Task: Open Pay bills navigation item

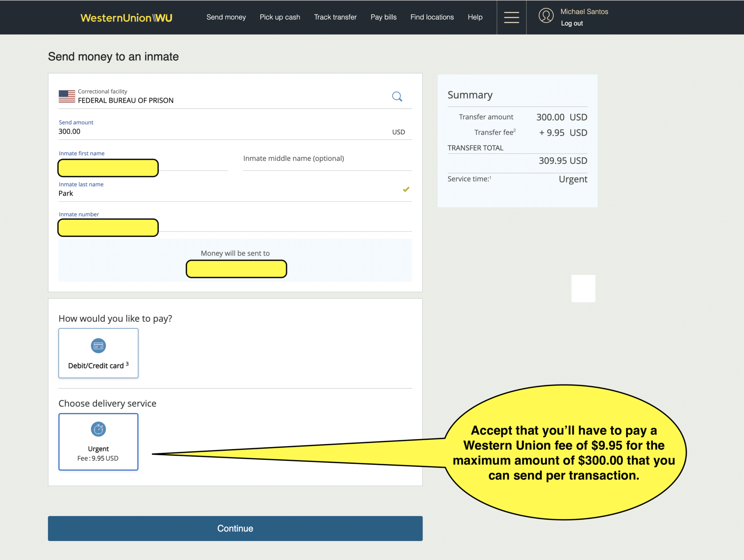Action: pyautogui.click(x=383, y=17)
